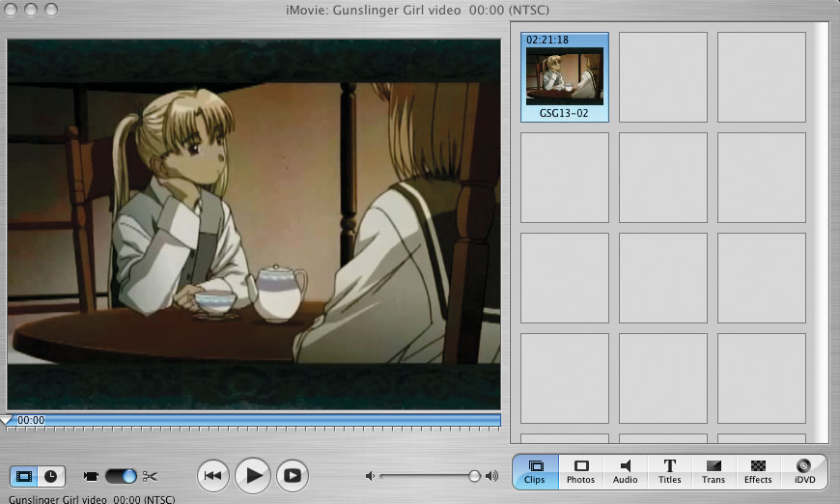Select the GSG13-02 clip thumbnail

pos(565,76)
